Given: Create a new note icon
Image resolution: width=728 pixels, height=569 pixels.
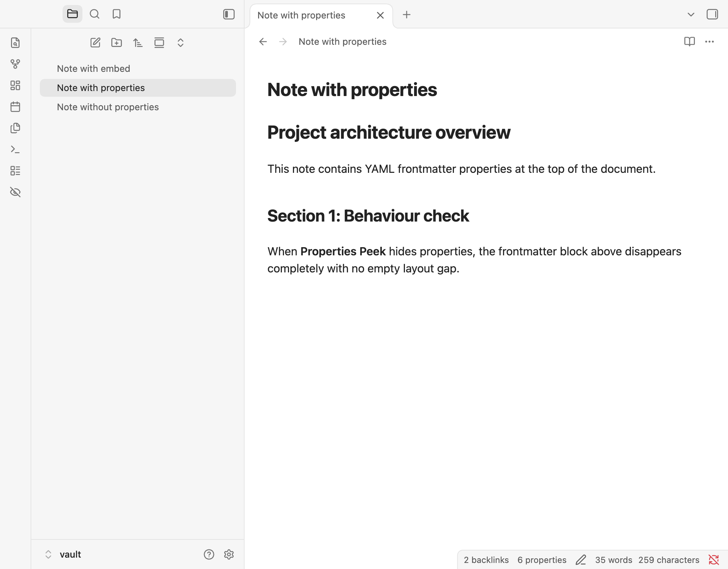Looking at the screenshot, I should [95, 43].
